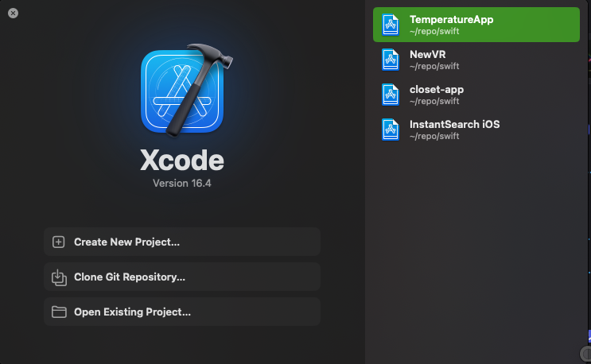Image resolution: width=591 pixels, height=364 pixels.
Task: Open the TemperatureApp recent project
Action: pyautogui.click(x=476, y=25)
